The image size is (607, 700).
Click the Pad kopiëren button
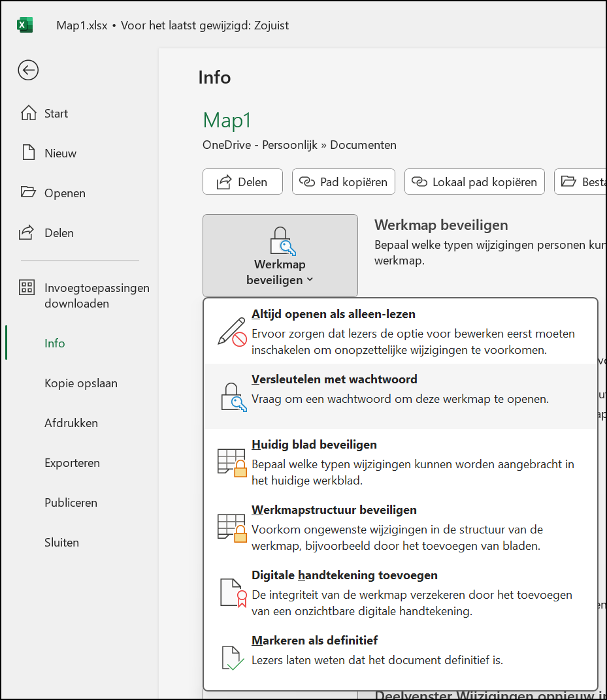(x=344, y=182)
